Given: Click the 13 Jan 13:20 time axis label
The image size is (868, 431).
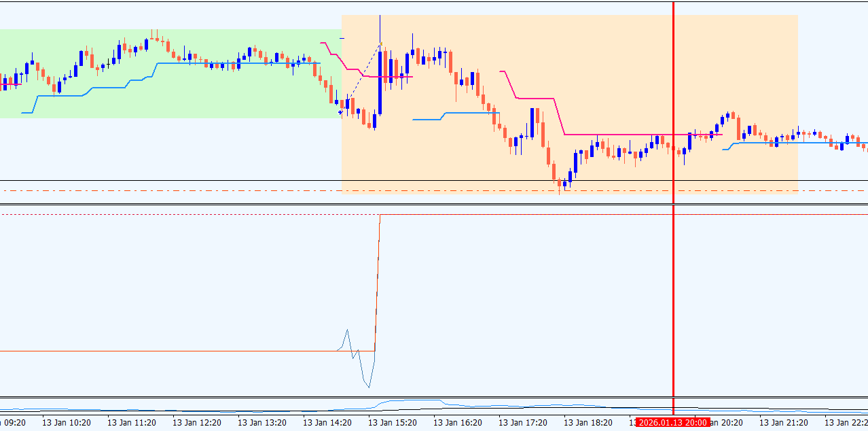Looking at the screenshot, I should pos(261,422).
